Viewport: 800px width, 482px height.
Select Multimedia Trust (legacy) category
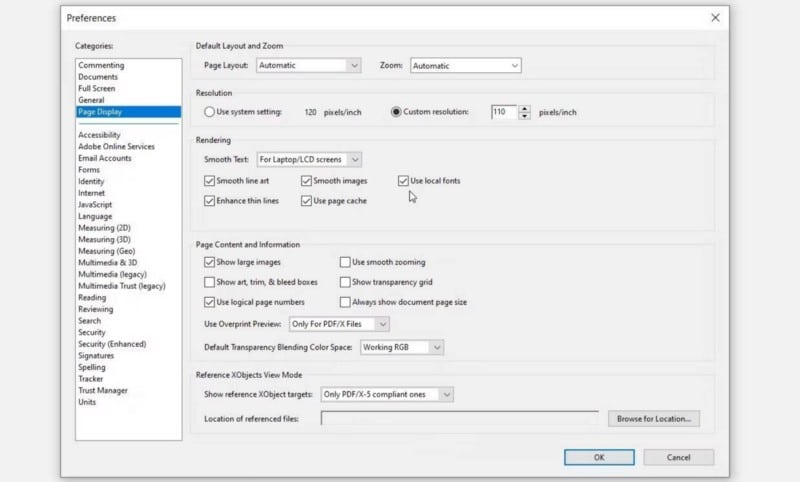(x=122, y=286)
